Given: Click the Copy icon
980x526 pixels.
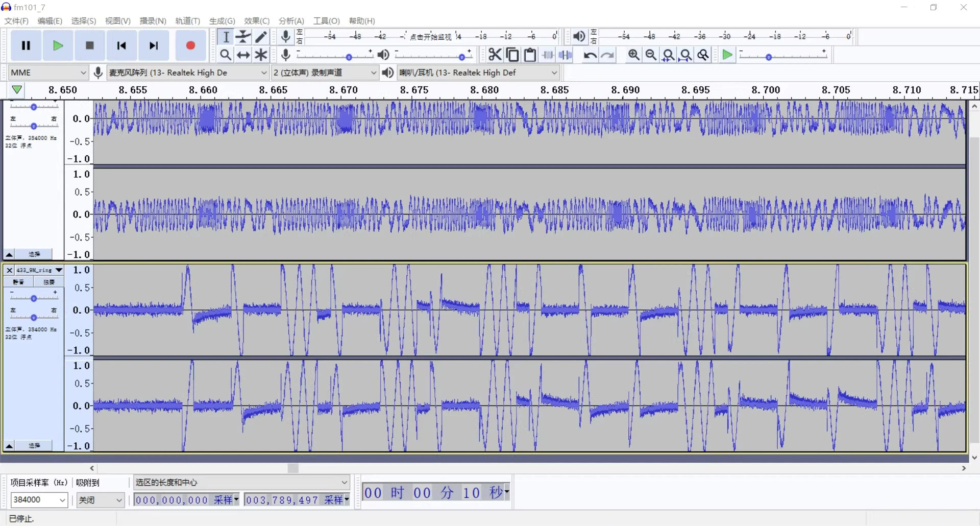Looking at the screenshot, I should (512, 55).
